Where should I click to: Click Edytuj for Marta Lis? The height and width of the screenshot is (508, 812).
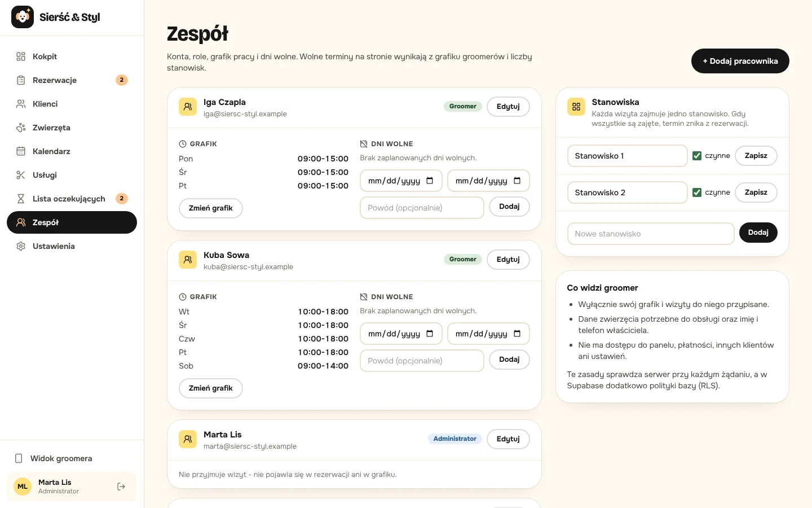508,439
